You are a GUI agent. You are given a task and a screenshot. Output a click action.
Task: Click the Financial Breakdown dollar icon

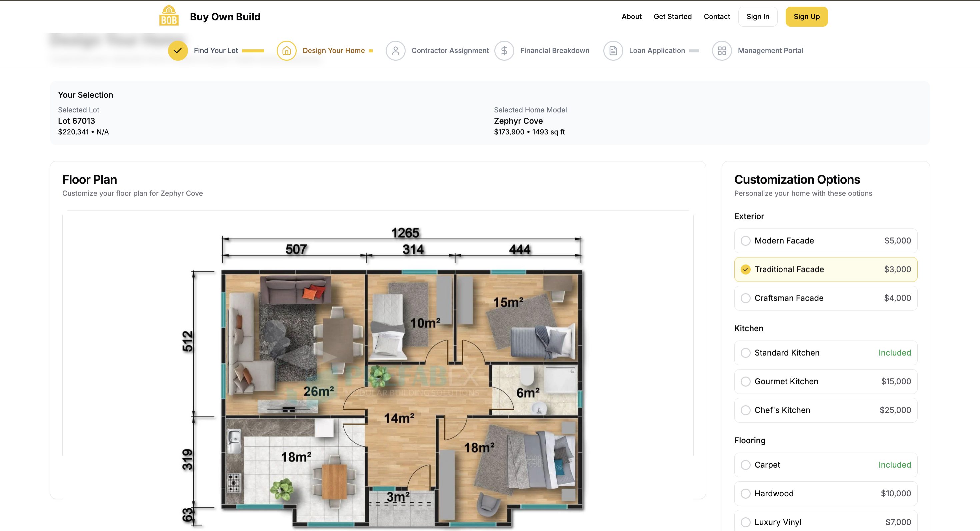click(504, 51)
